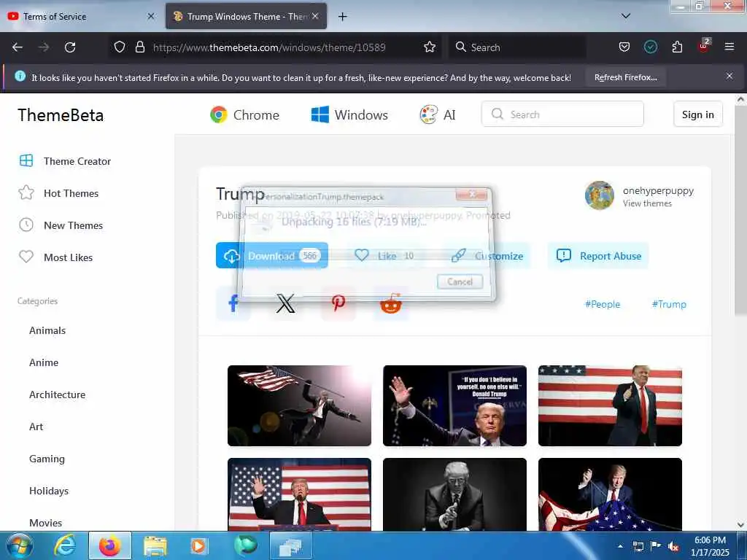The width and height of the screenshot is (747, 560).
Task: Click the Report Abuse button
Action: pos(598,256)
